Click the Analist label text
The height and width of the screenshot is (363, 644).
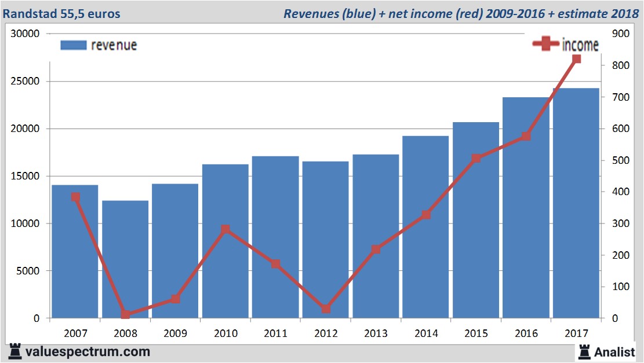click(614, 351)
